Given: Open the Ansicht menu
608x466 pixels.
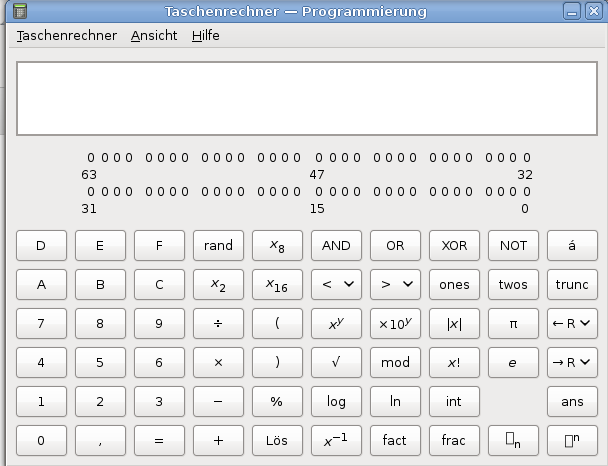Looking at the screenshot, I should pyautogui.click(x=154, y=36).
